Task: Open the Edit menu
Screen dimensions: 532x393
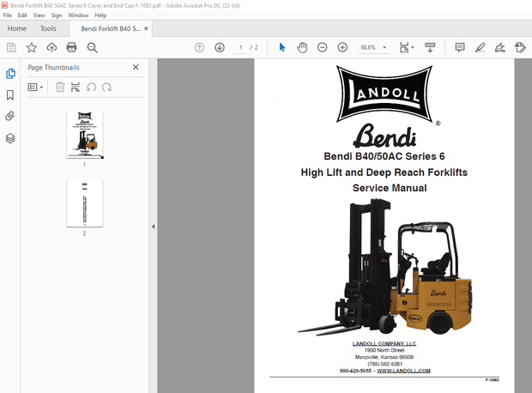Action: (x=22, y=15)
